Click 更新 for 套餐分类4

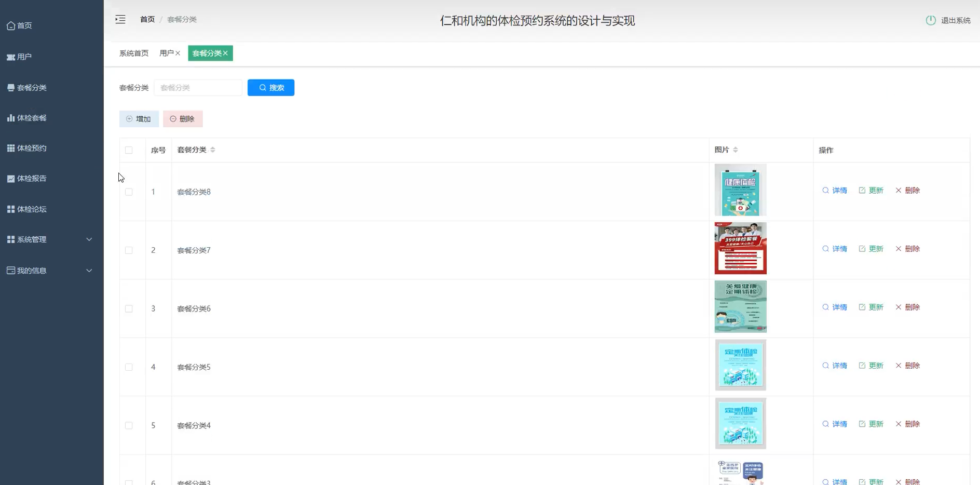[871, 424]
